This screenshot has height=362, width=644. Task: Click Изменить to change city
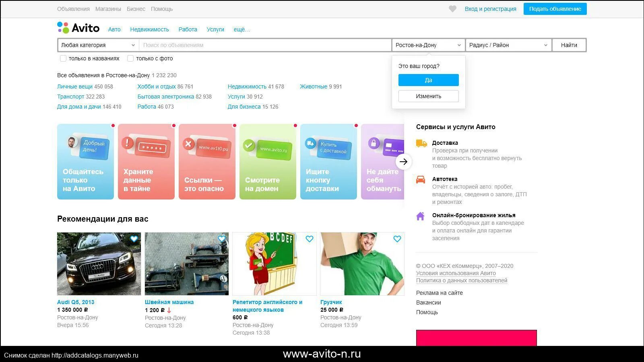pyautogui.click(x=428, y=96)
